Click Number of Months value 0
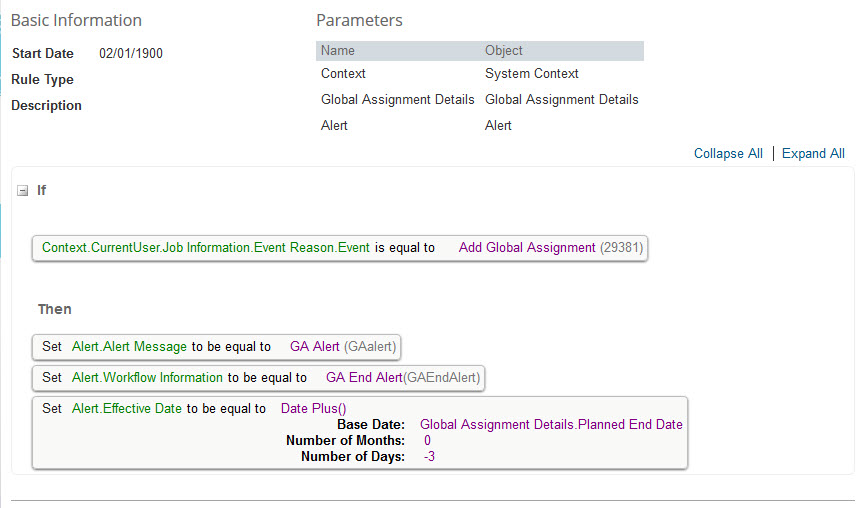864x508 pixels. (427, 440)
